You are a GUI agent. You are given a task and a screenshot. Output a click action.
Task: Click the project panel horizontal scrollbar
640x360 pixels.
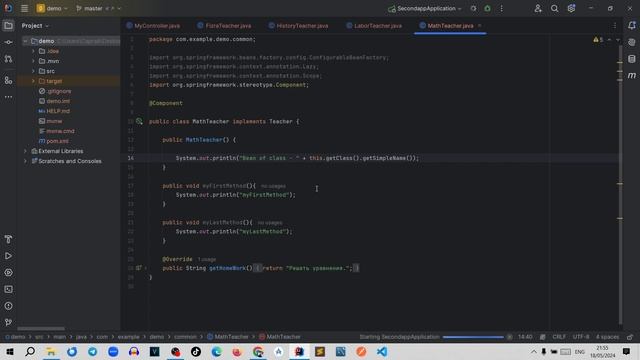[x=41, y=329]
